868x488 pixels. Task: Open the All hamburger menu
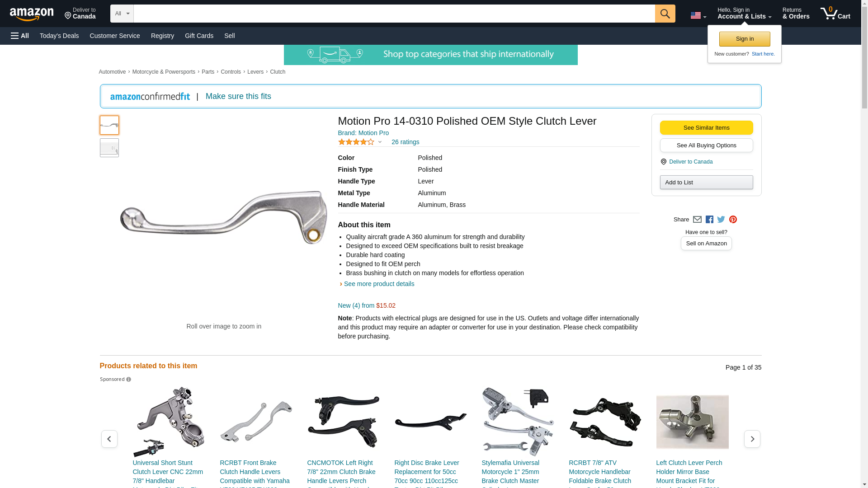pyautogui.click(x=20, y=36)
